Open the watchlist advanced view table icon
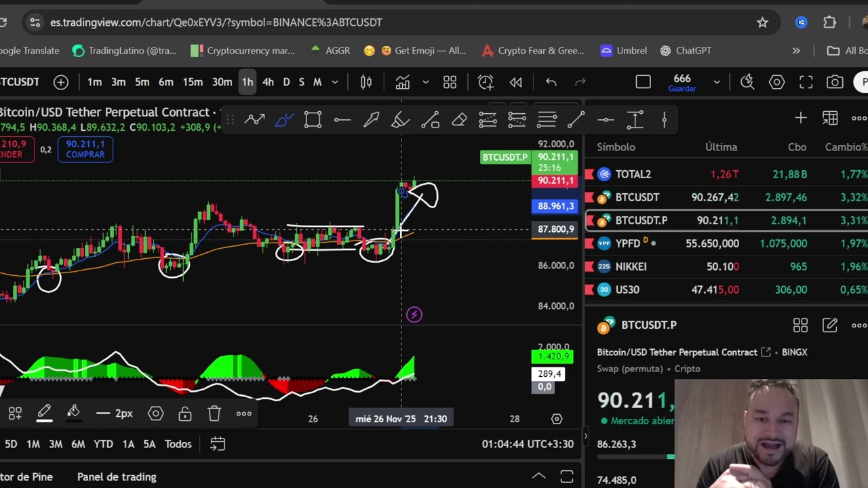The height and width of the screenshot is (488, 868). tap(830, 119)
